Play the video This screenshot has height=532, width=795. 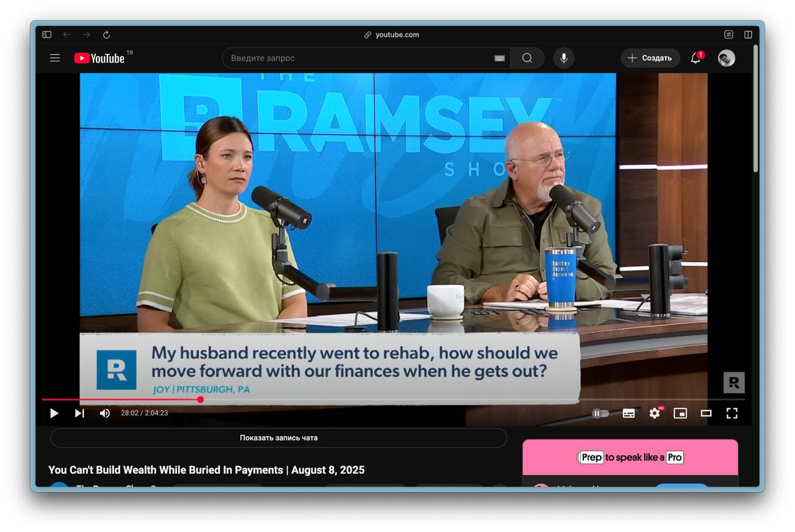point(54,413)
